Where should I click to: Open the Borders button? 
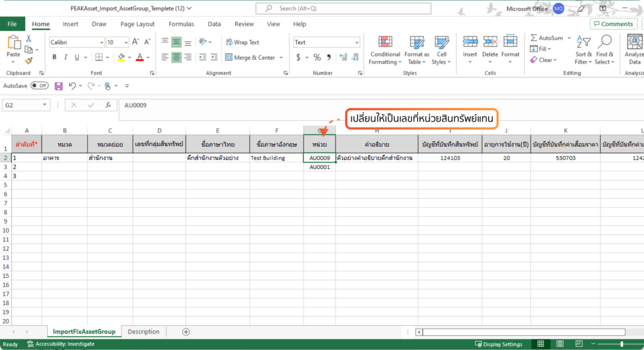pyautogui.click(x=99, y=57)
